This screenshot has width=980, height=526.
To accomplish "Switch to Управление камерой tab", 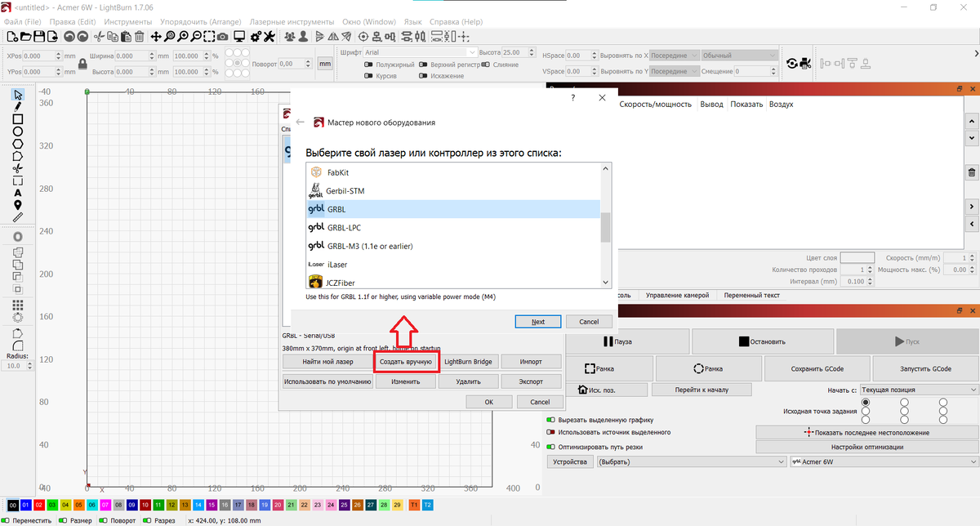I will point(677,295).
